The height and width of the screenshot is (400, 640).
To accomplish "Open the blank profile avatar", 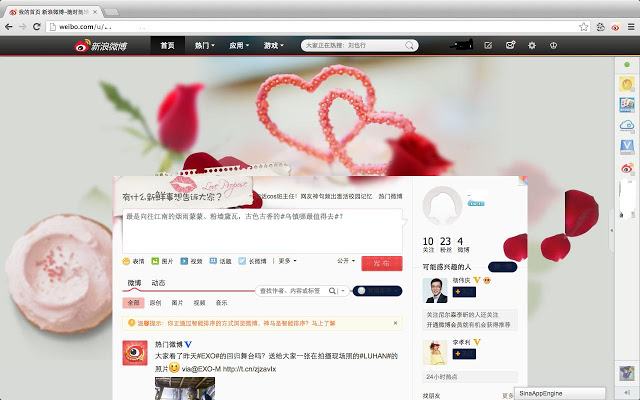I will (x=442, y=206).
